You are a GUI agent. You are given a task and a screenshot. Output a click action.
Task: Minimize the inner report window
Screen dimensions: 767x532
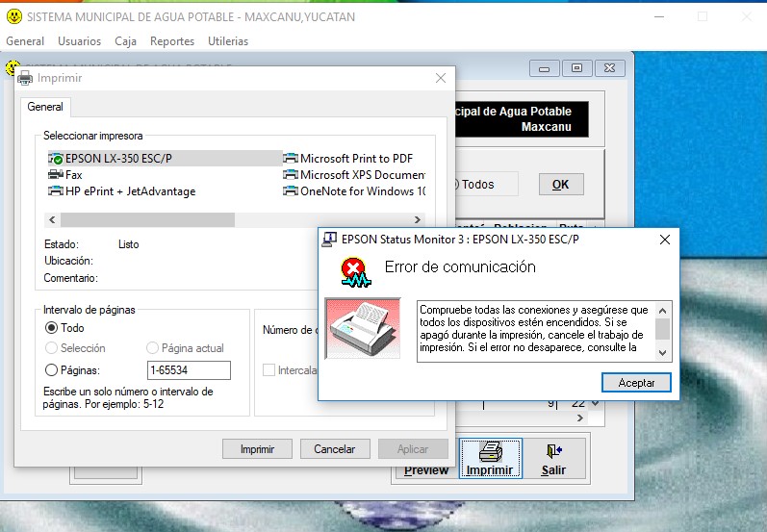tap(545, 68)
